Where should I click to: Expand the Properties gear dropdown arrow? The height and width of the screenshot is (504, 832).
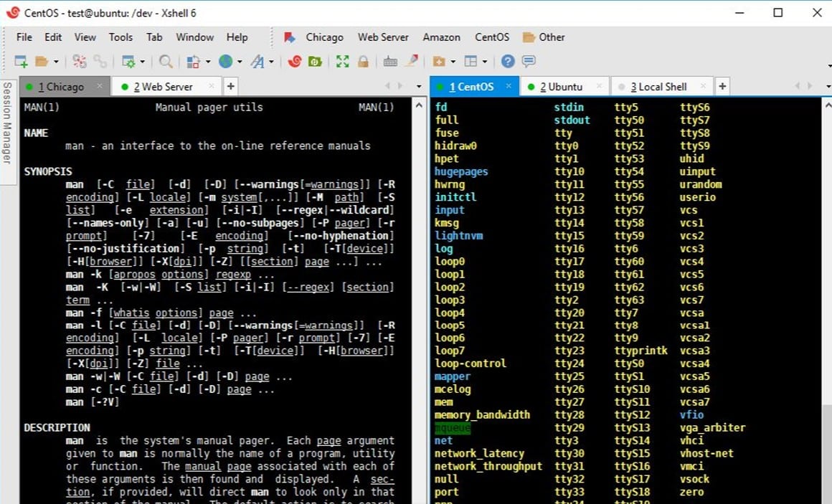click(142, 62)
